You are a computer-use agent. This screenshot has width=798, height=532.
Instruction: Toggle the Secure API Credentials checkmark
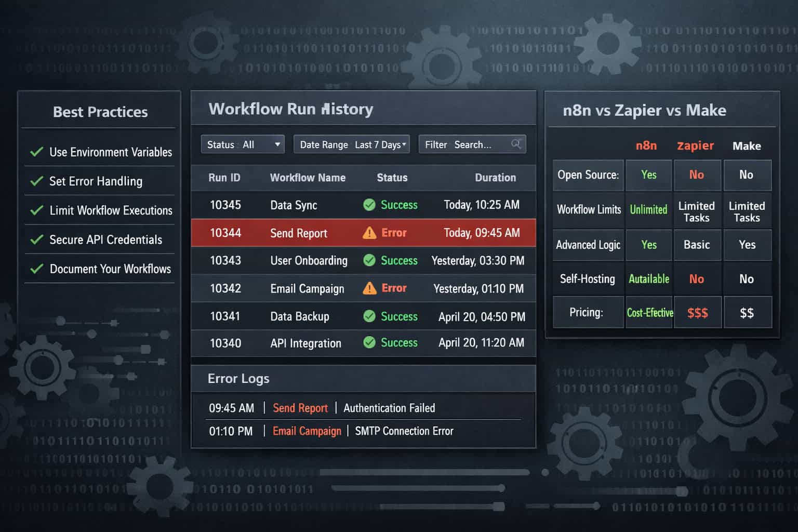click(36, 240)
